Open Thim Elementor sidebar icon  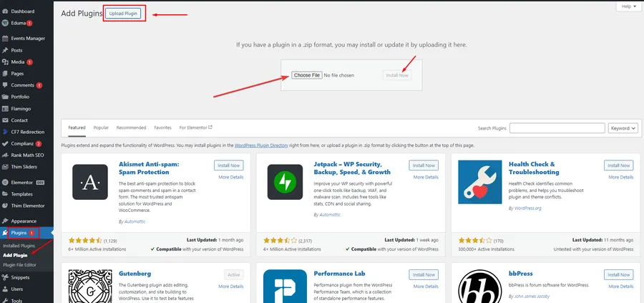(5, 206)
